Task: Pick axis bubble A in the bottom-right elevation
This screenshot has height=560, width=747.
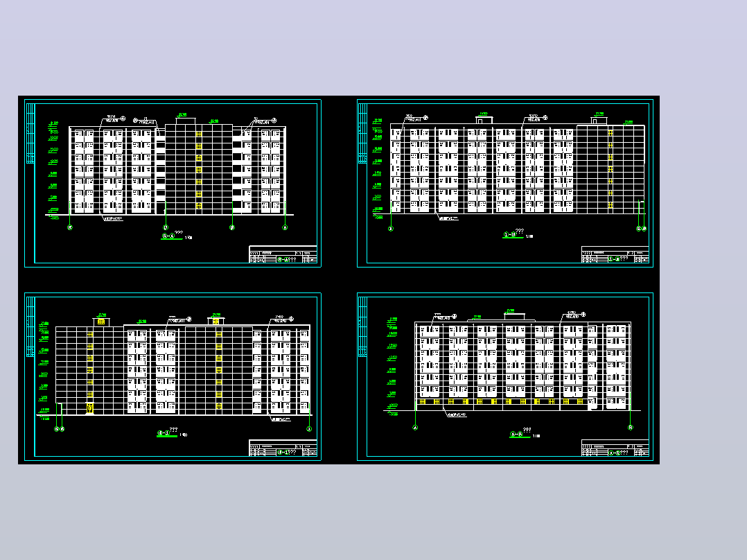Action: pyautogui.click(x=415, y=428)
